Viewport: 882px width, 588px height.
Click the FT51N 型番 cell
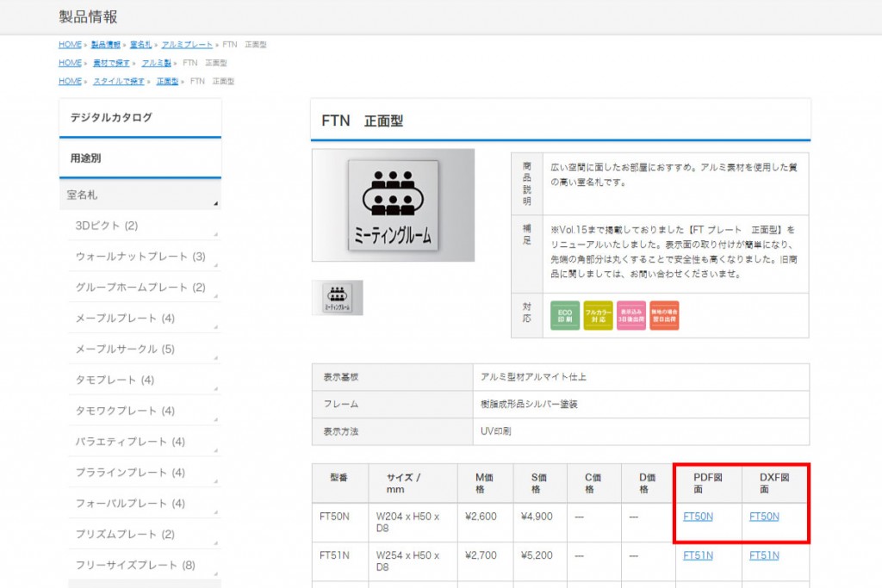[340, 561]
